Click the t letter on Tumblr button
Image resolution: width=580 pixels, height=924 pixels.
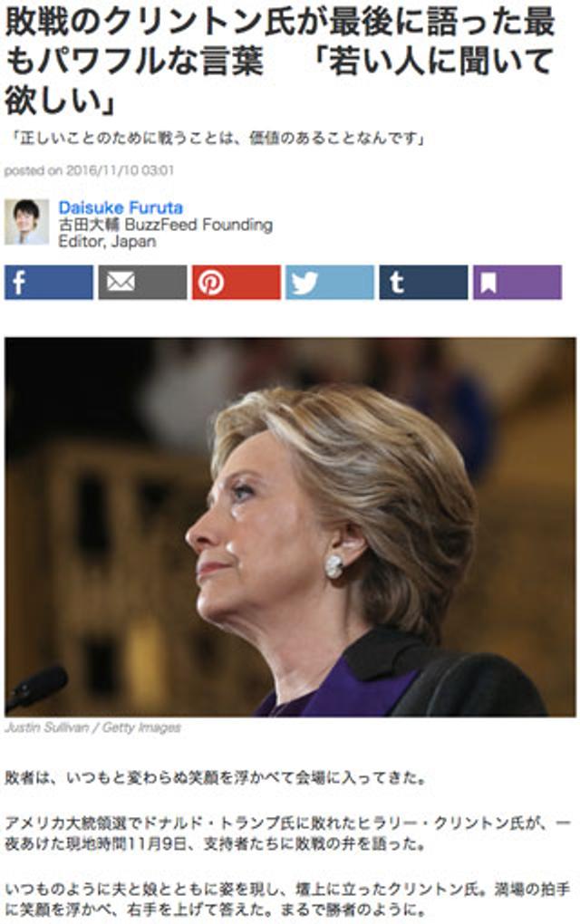coord(397,283)
